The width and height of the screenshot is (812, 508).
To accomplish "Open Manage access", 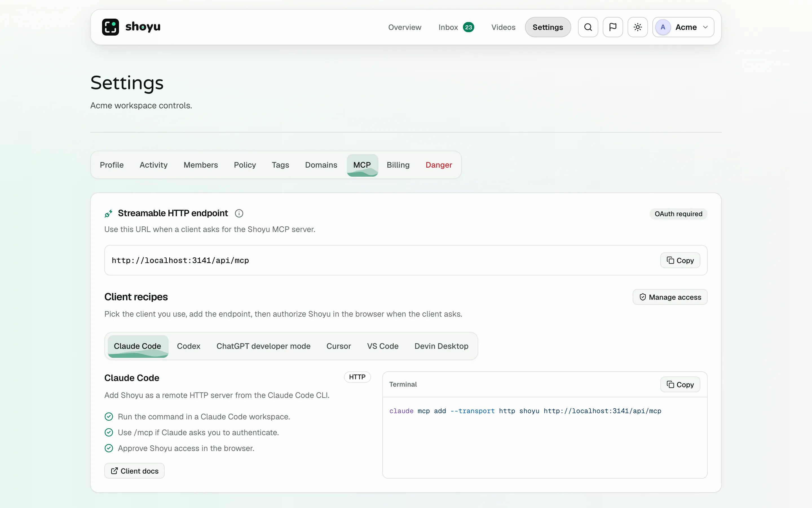I will pyautogui.click(x=670, y=297).
